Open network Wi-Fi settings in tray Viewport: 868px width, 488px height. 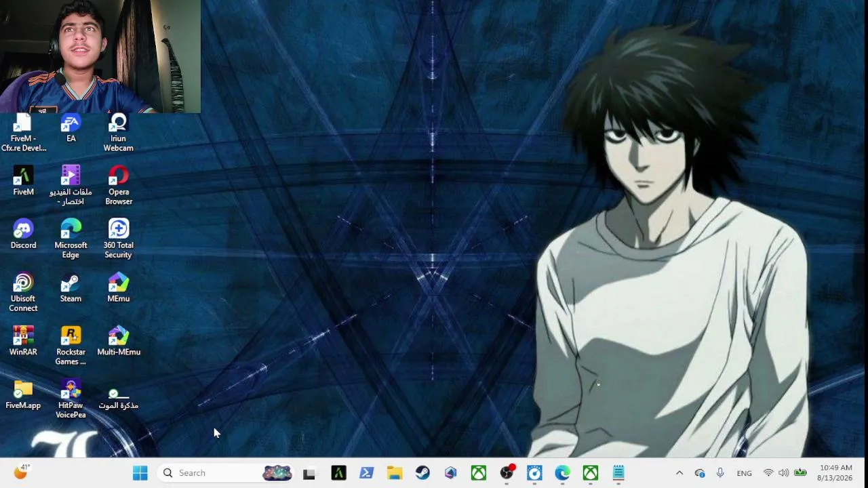(768, 473)
